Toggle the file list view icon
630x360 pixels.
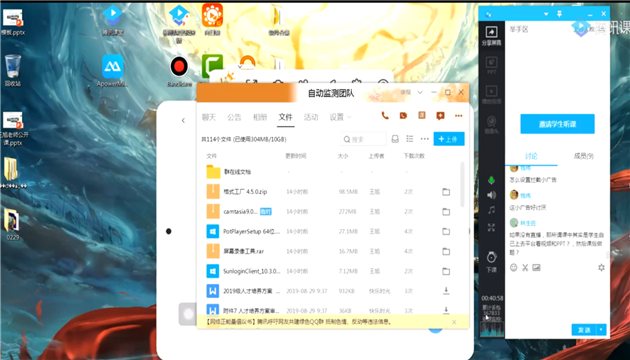[409, 139]
